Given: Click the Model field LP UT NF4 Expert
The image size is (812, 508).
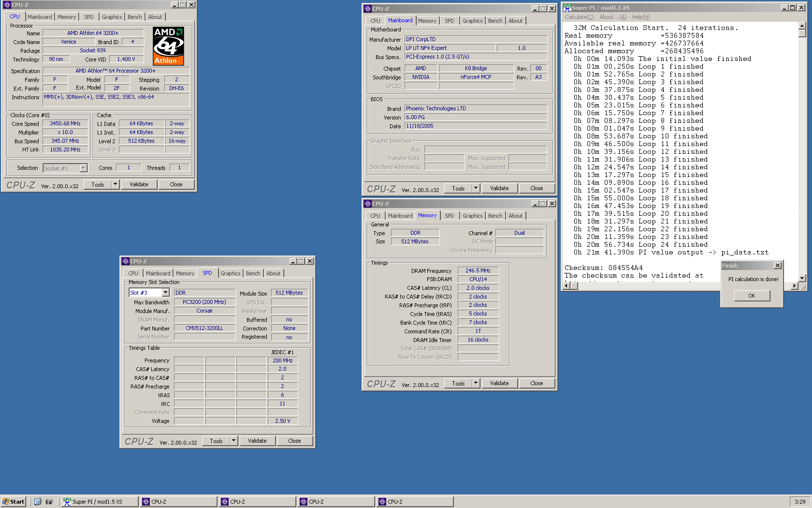Looking at the screenshot, I should click(x=450, y=48).
